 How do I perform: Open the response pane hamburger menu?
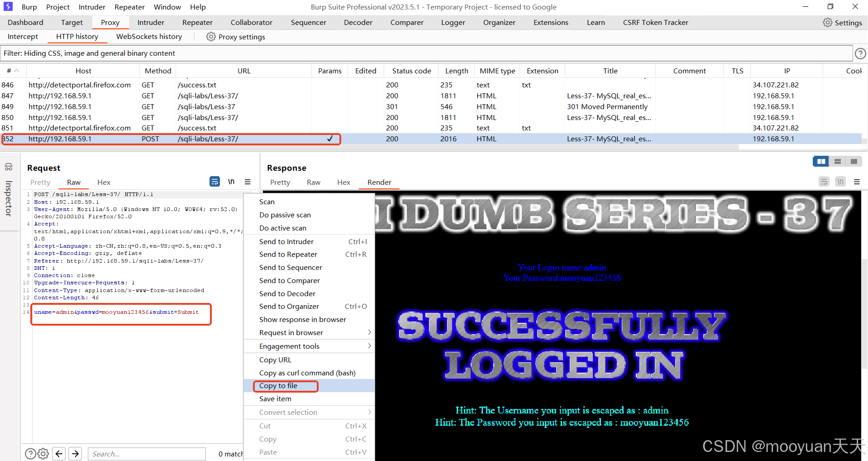coord(857,182)
